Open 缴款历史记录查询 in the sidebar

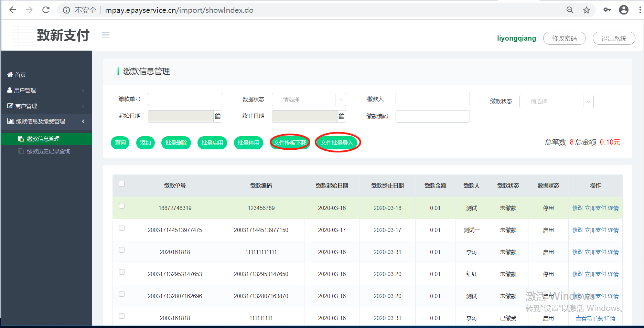click(49, 151)
